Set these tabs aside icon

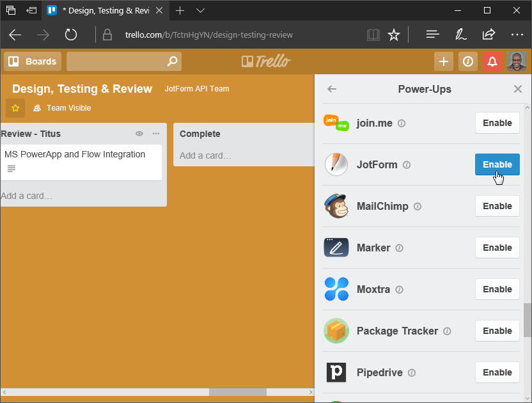(x=31, y=10)
